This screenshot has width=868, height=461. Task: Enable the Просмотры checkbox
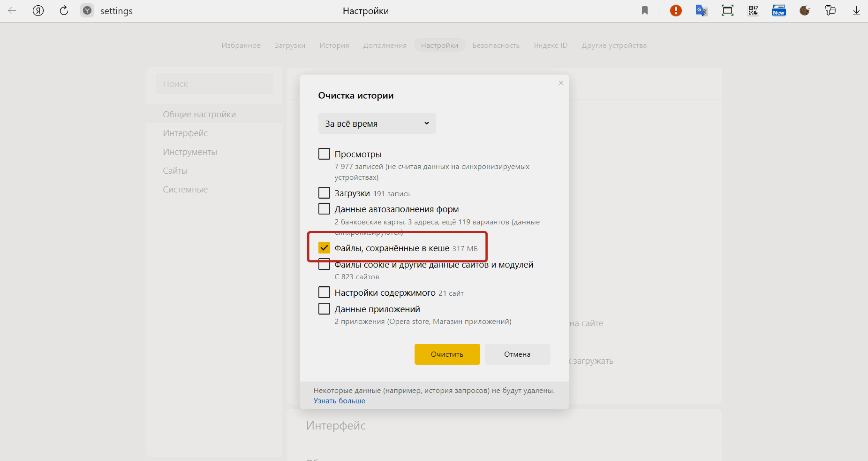323,153
